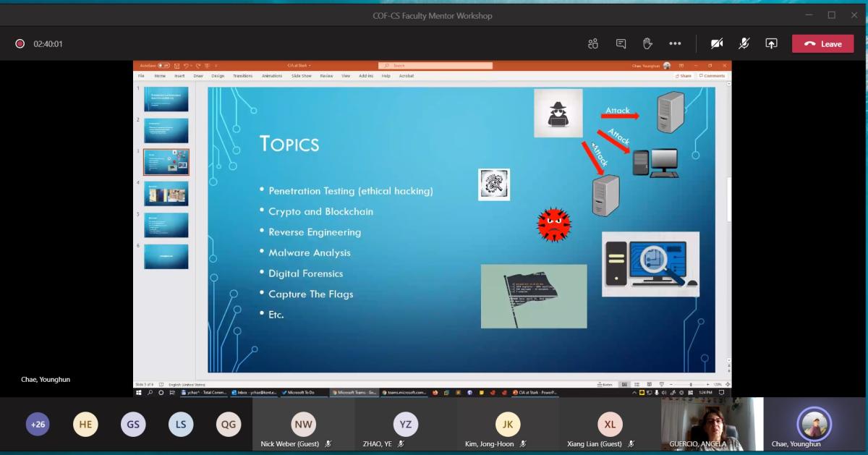Raise your hand in the meeting
Screen dimensions: 868x455
[647, 44]
